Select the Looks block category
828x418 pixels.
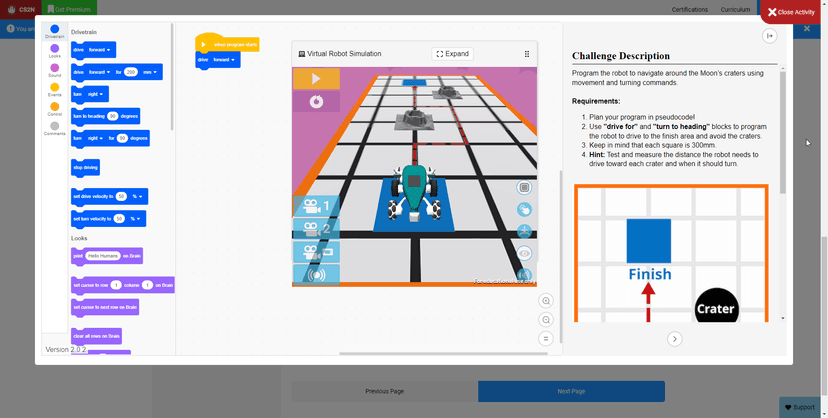54,51
